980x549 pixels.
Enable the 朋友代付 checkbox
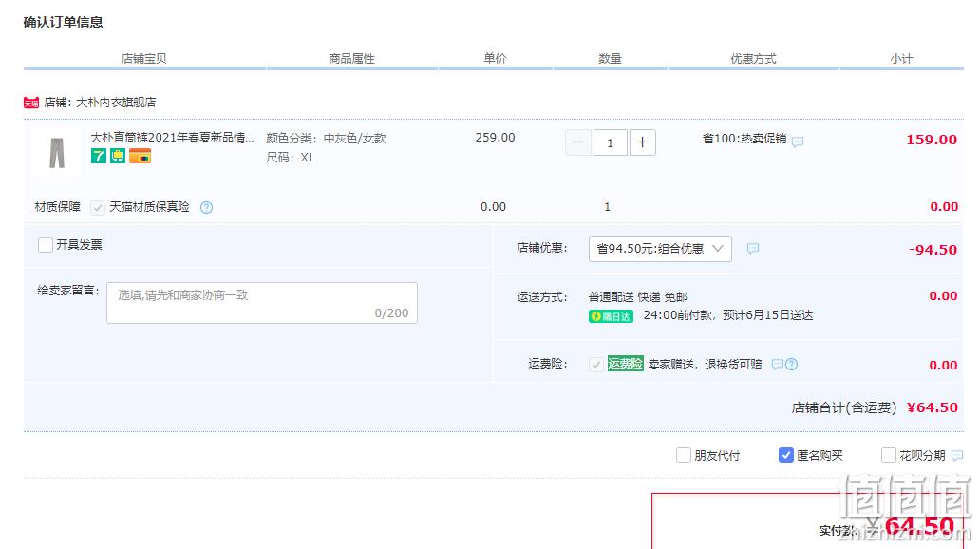point(683,455)
